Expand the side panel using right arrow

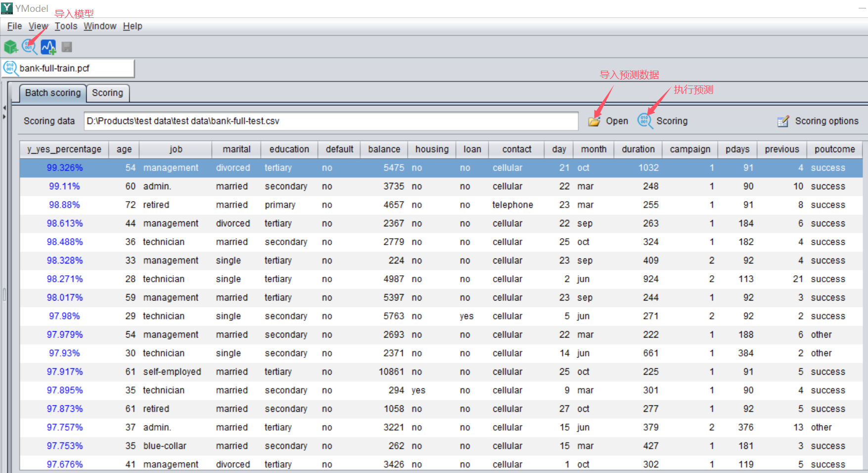pyautogui.click(x=4, y=117)
